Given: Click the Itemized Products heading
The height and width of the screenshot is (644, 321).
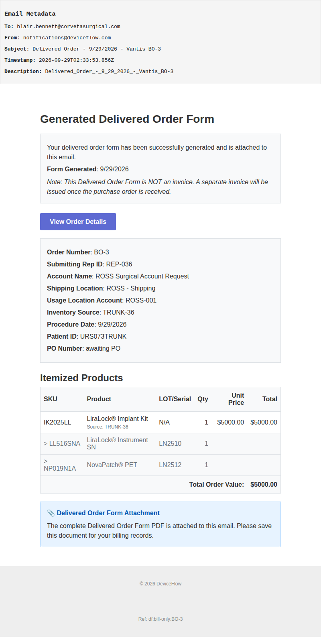Looking at the screenshot, I should pos(81,378).
